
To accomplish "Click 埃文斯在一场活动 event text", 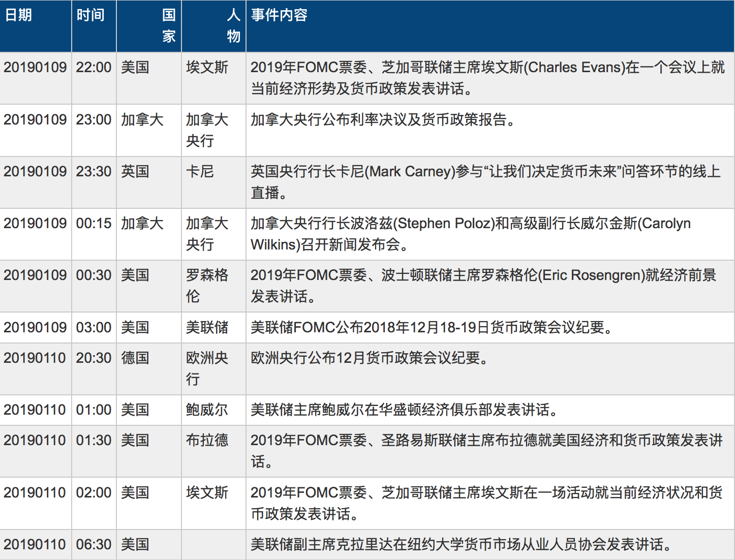I will [x=486, y=503].
